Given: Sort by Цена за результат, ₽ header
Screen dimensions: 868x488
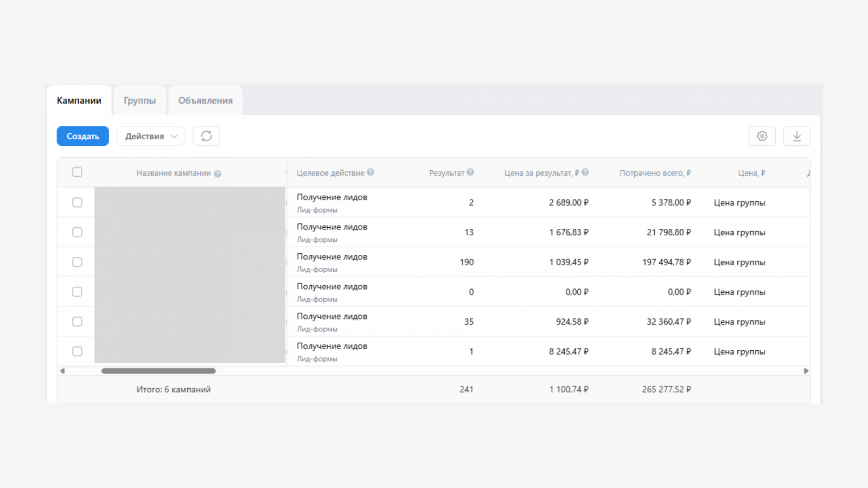Looking at the screenshot, I should [541, 173].
